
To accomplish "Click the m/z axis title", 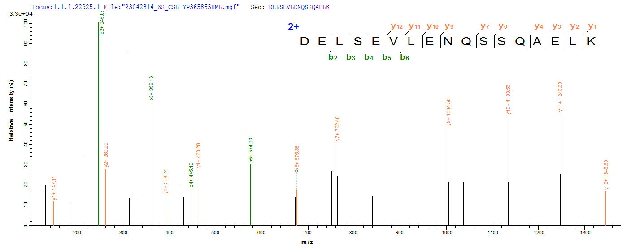I will pyautogui.click(x=326, y=243).
